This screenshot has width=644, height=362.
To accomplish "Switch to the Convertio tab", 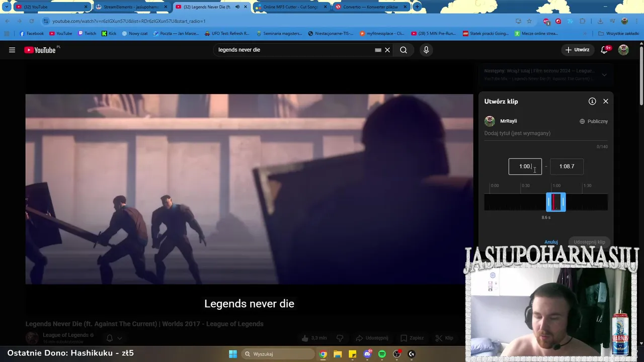I will point(371,7).
